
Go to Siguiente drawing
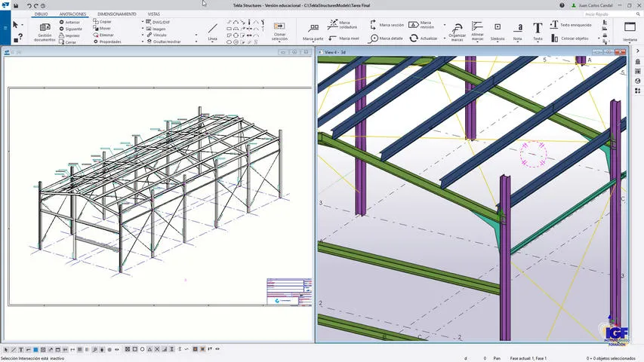click(x=71, y=29)
